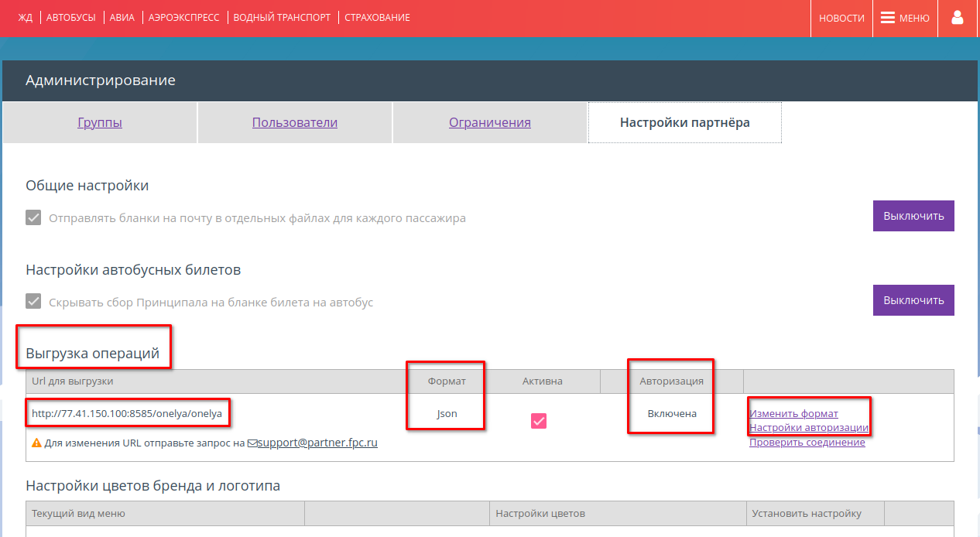Click the export URL onelya text
This screenshot has height=537, width=980.
pyautogui.click(x=127, y=414)
